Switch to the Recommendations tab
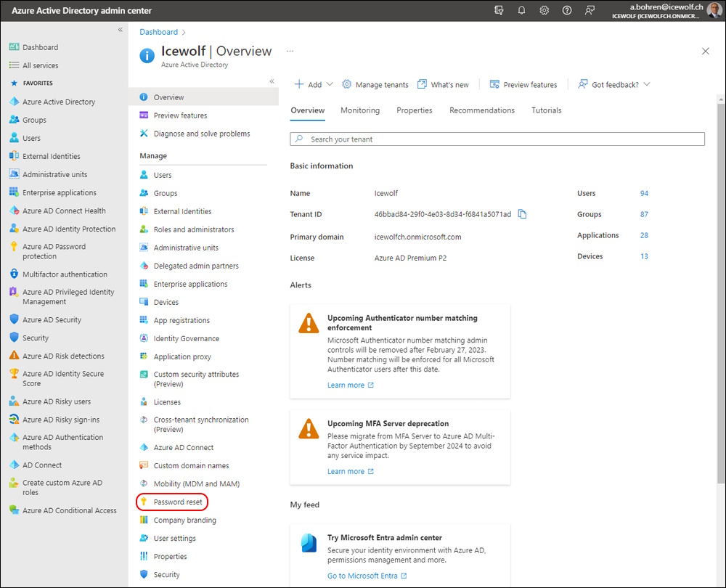This screenshot has width=726, height=588. (x=482, y=110)
